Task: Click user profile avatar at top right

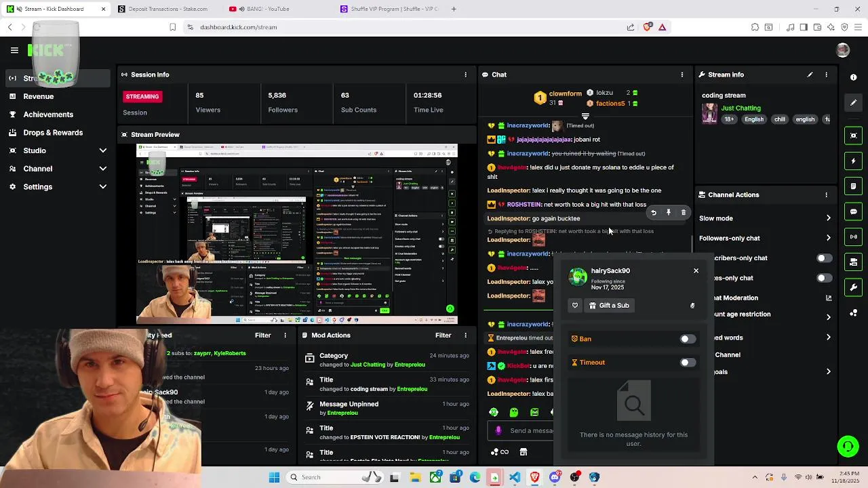Action: click(x=843, y=50)
